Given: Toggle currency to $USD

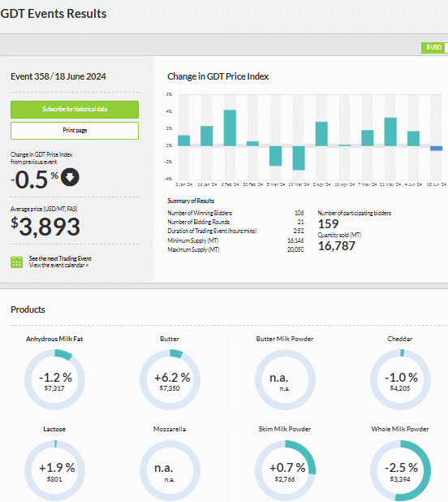Looking at the screenshot, I should click(x=434, y=47).
